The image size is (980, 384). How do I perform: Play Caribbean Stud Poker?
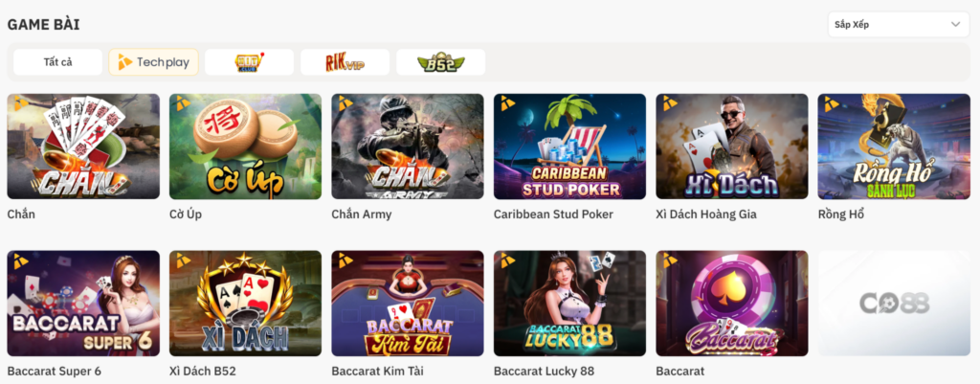(569, 147)
